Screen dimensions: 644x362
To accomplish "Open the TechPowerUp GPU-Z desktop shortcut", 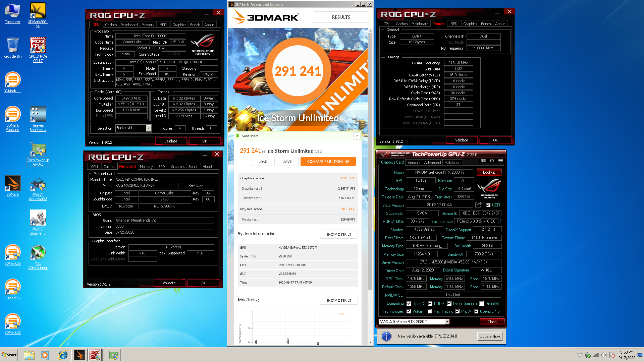I will [38, 154].
